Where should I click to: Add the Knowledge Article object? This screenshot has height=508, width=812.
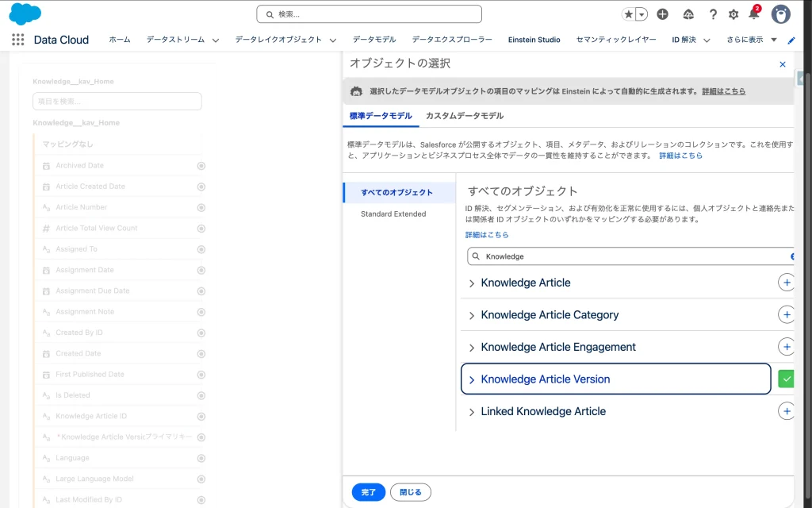coord(786,283)
